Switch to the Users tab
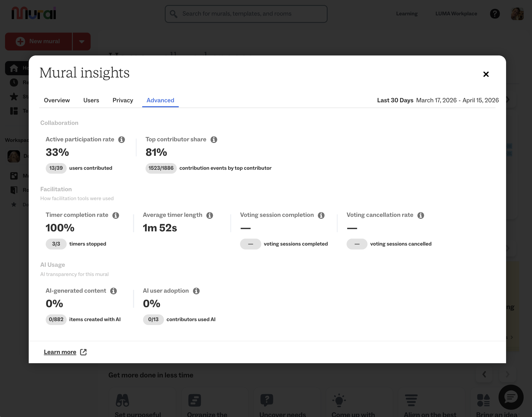The height and width of the screenshot is (417, 532). (x=91, y=100)
